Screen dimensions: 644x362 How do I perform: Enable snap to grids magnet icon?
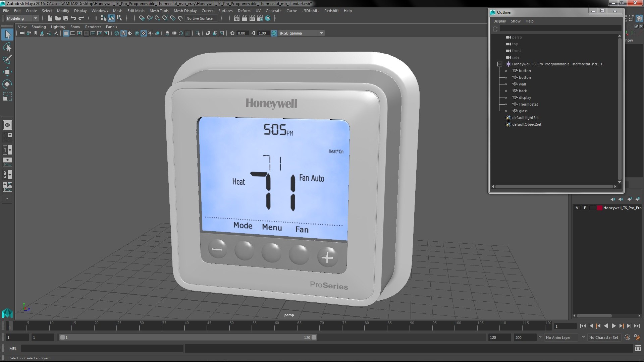pos(142,18)
